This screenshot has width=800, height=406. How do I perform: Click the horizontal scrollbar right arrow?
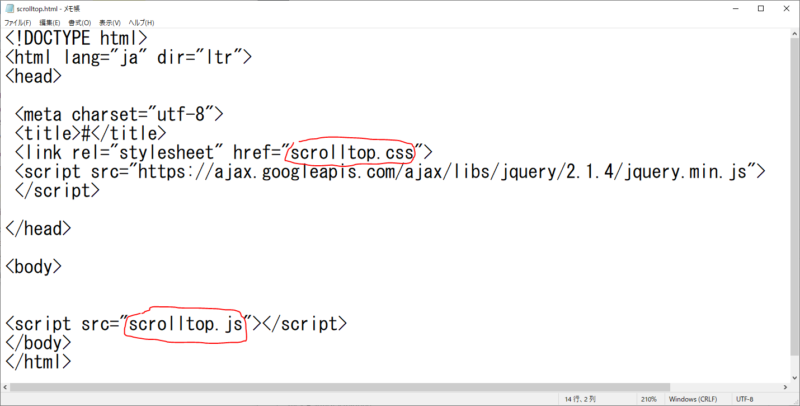786,388
